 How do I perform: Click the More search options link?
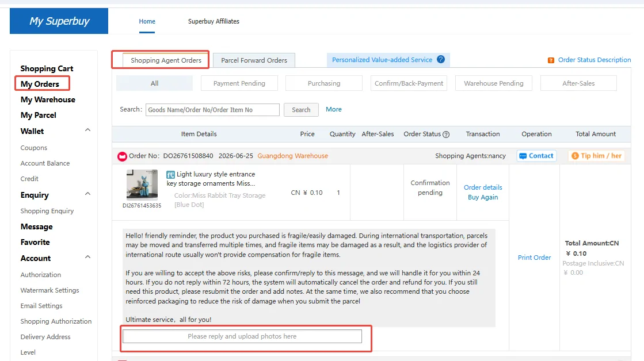(333, 110)
